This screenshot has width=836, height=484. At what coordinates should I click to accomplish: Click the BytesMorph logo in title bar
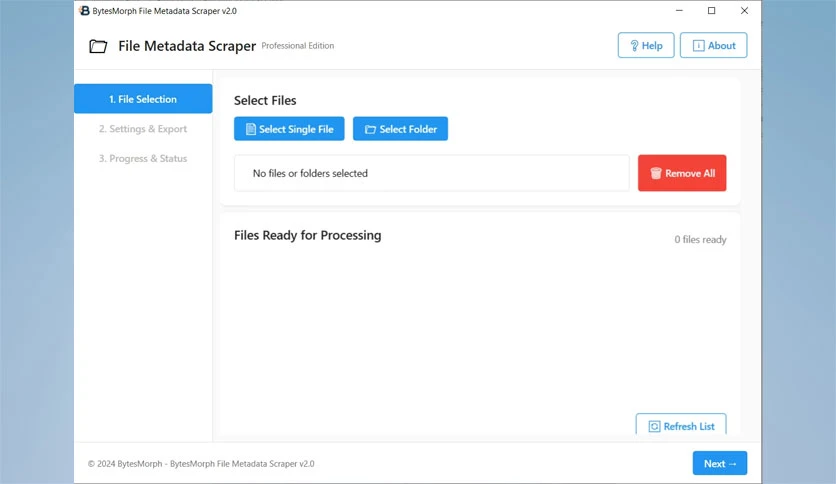pos(84,11)
